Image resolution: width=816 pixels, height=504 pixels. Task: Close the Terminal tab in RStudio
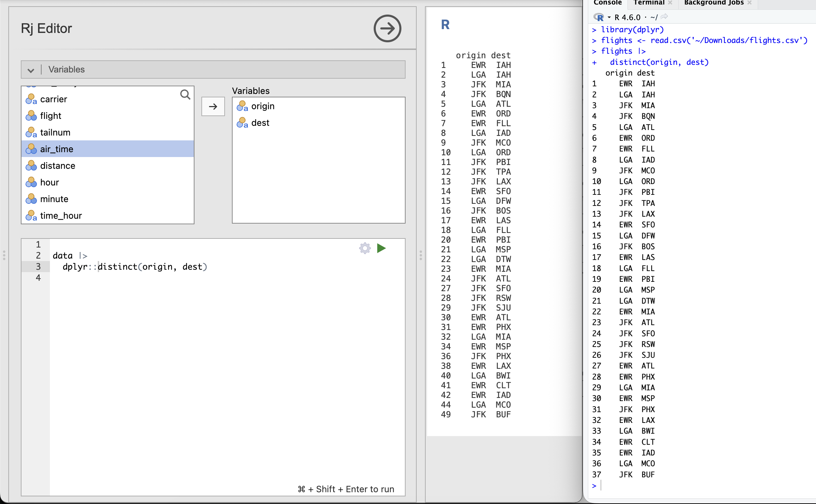[670, 3]
